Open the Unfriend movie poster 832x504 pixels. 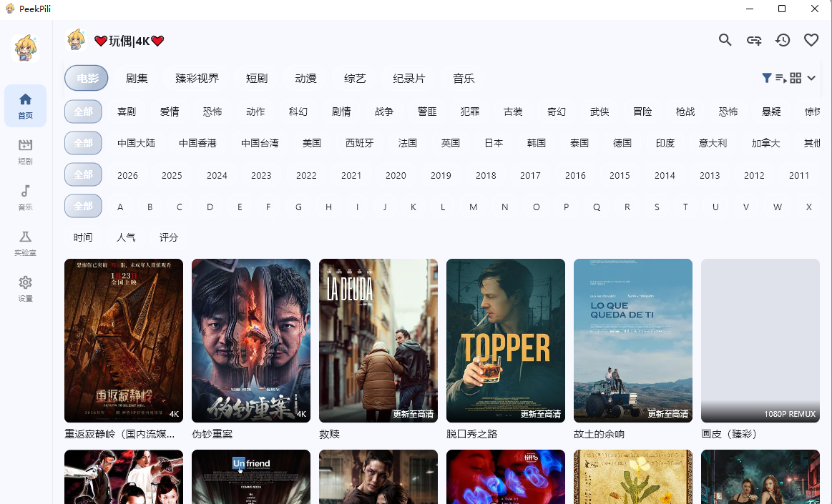coord(251,476)
